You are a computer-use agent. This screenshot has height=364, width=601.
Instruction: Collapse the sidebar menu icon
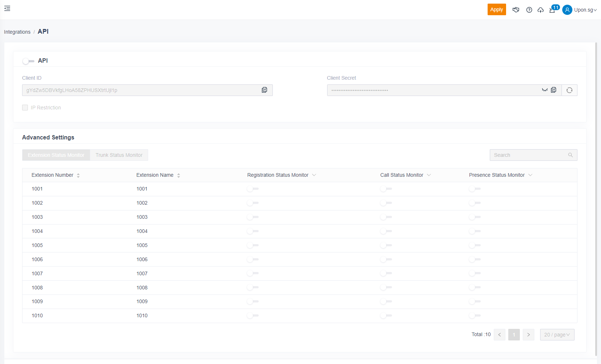coord(7,8)
